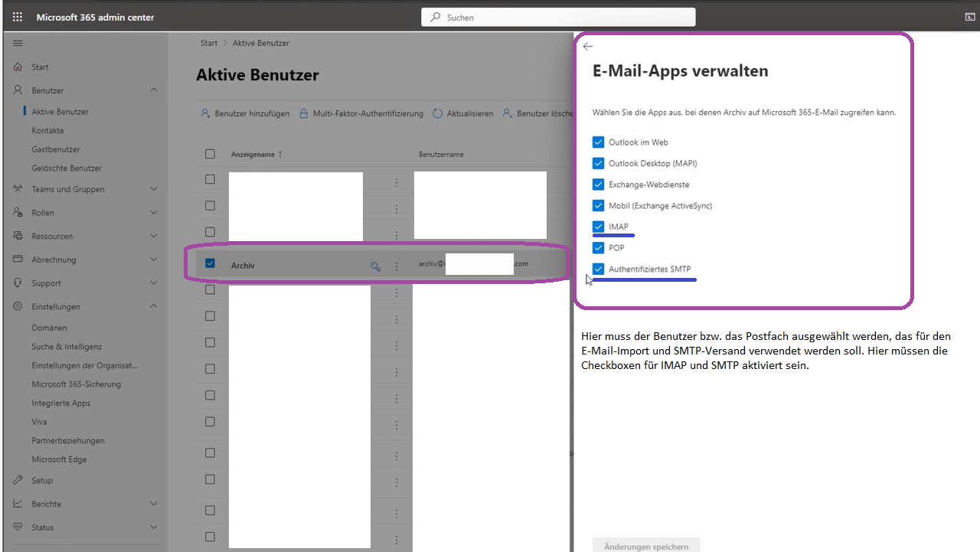980x552 pixels.
Task: Expand the Abrechnung section chevron
Action: 154,260
